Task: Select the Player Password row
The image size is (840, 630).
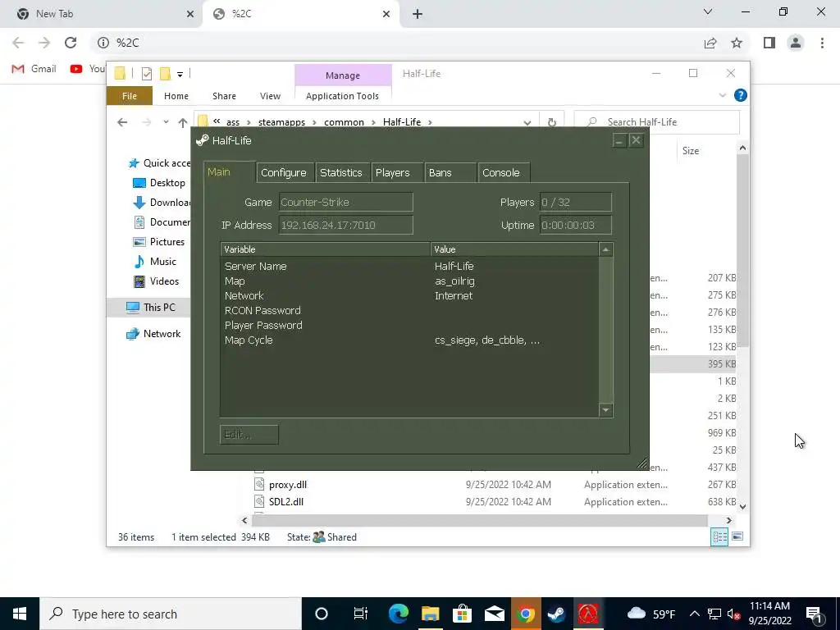Action: tap(409, 325)
